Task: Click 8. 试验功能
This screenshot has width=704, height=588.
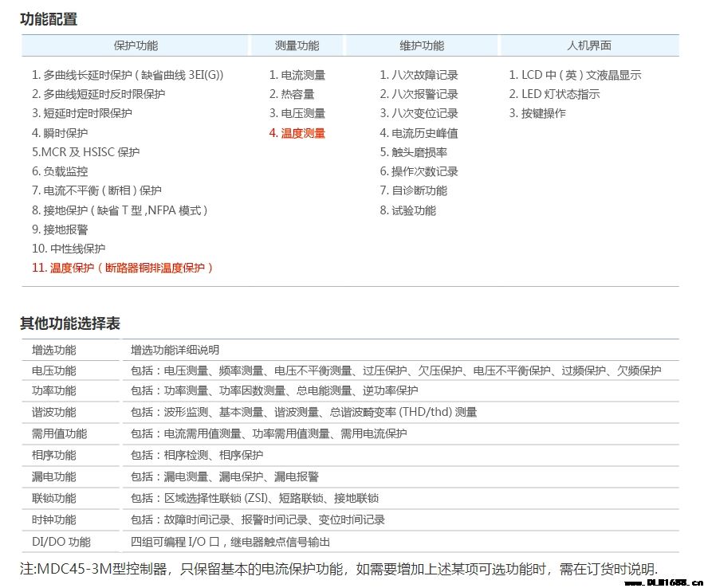Action: [x=407, y=210]
